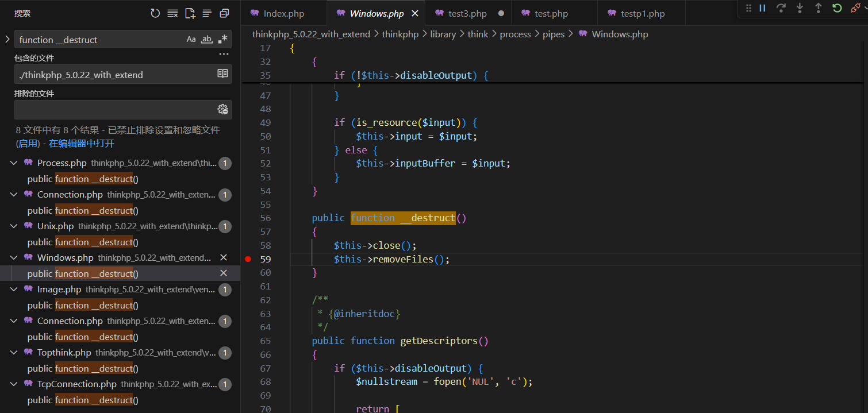This screenshot has height=413, width=868.
Task: Open the library breadcrumb segment
Action: click(x=443, y=34)
